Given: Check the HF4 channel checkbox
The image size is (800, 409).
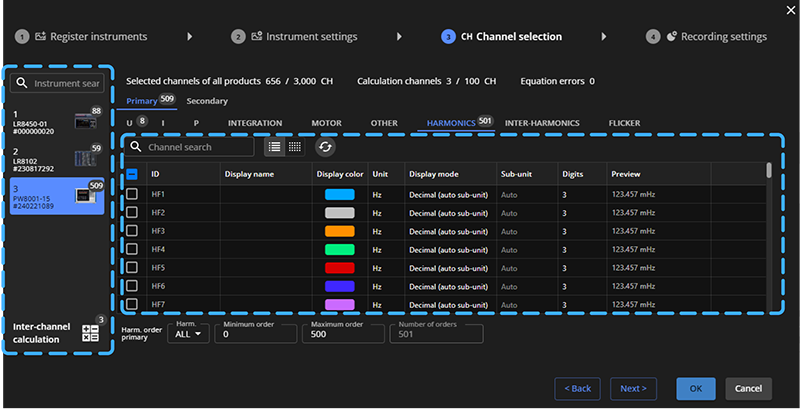Looking at the screenshot, I should point(132,249).
